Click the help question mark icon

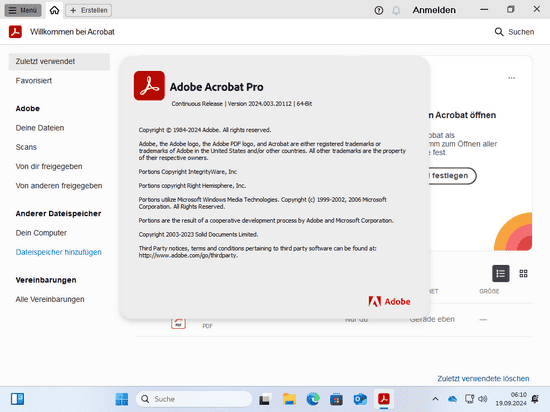(x=378, y=11)
